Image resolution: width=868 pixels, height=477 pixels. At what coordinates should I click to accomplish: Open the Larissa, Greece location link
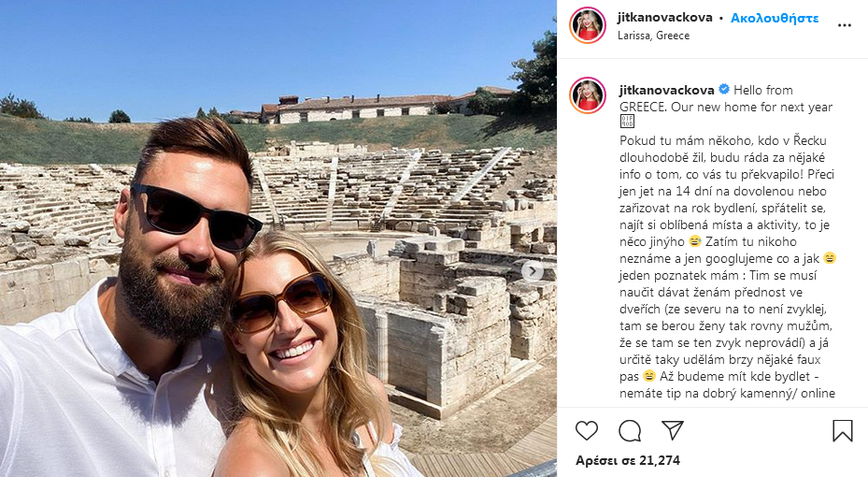tap(654, 36)
